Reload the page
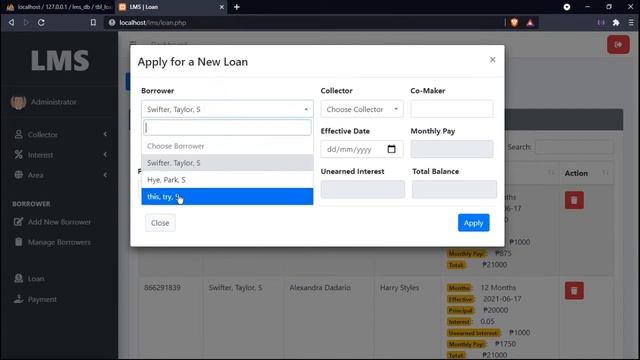 click(41, 22)
